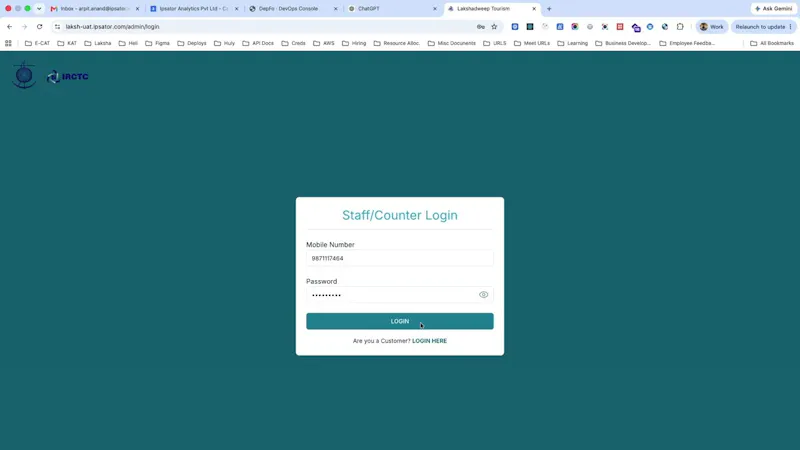The width and height of the screenshot is (800, 450).
Task: Close the Lakshadweep Tourism tab
Action: (x=534, y=9)
